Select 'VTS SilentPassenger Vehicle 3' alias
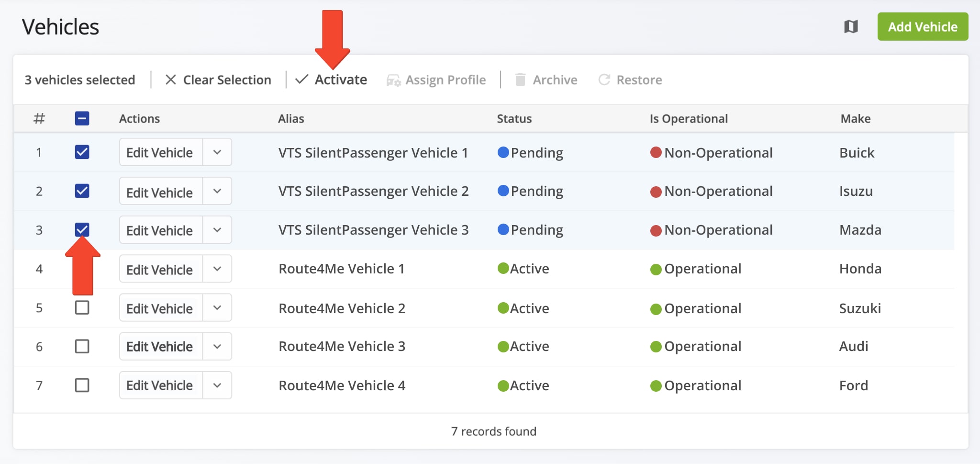The width and height of the screenshot is (980, 464). tap(373, 230)
